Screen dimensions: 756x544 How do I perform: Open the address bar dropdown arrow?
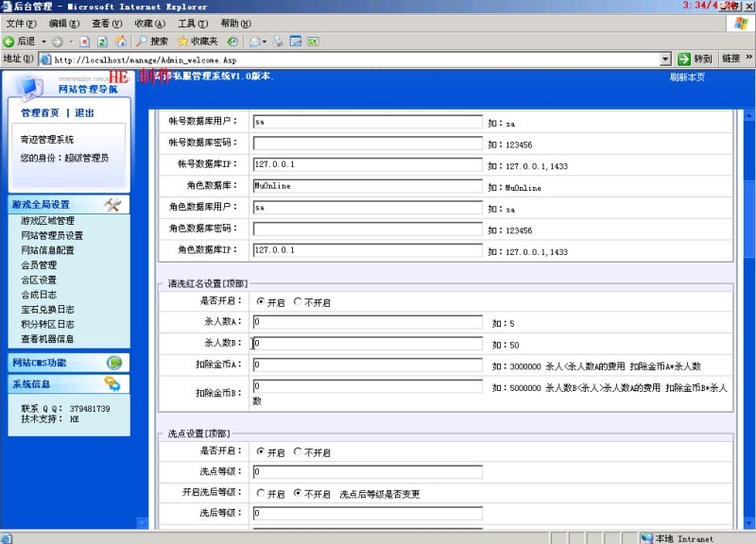[666, 59]
